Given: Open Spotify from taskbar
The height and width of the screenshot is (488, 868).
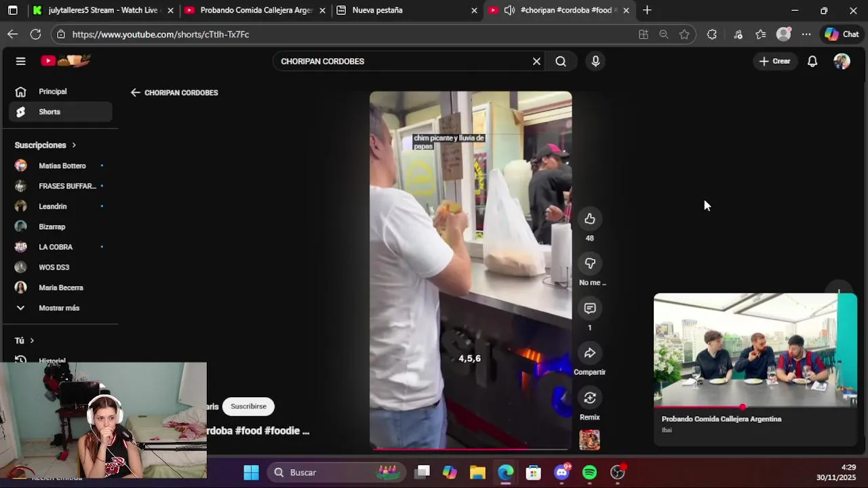Looking at the screenshot, I should coord(589,472).
